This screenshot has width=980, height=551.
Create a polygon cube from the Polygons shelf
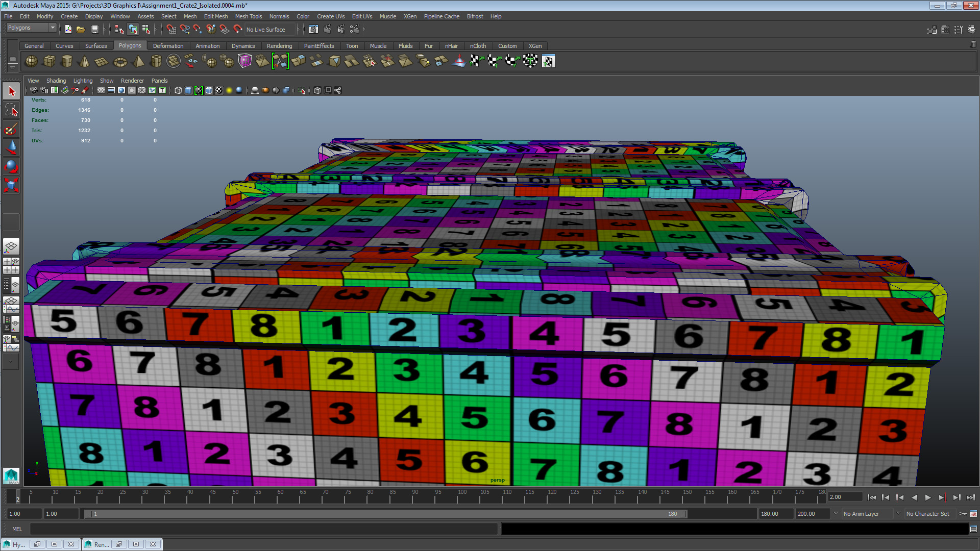coord(49,61)
